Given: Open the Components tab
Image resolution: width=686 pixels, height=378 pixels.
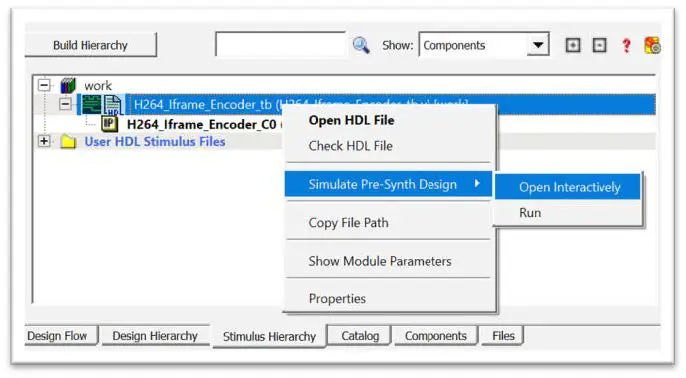Looking at the screenshot, I should click(x=435, y=336).
